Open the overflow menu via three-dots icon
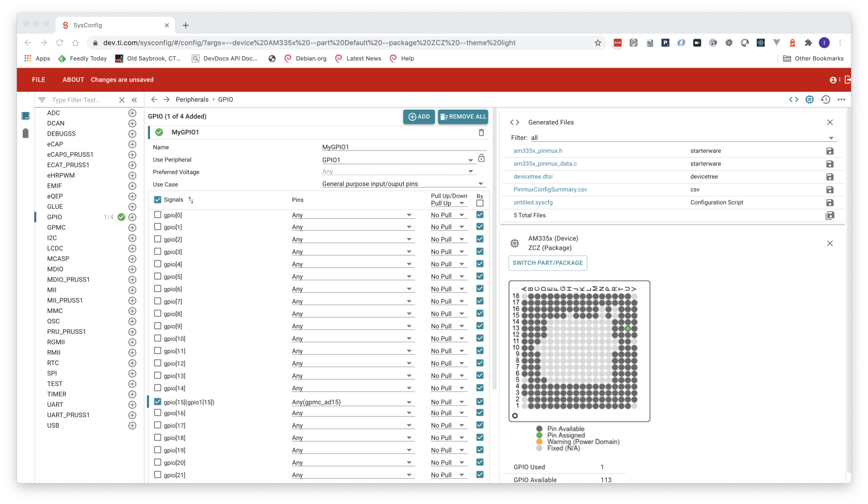 tap(842, 100)
